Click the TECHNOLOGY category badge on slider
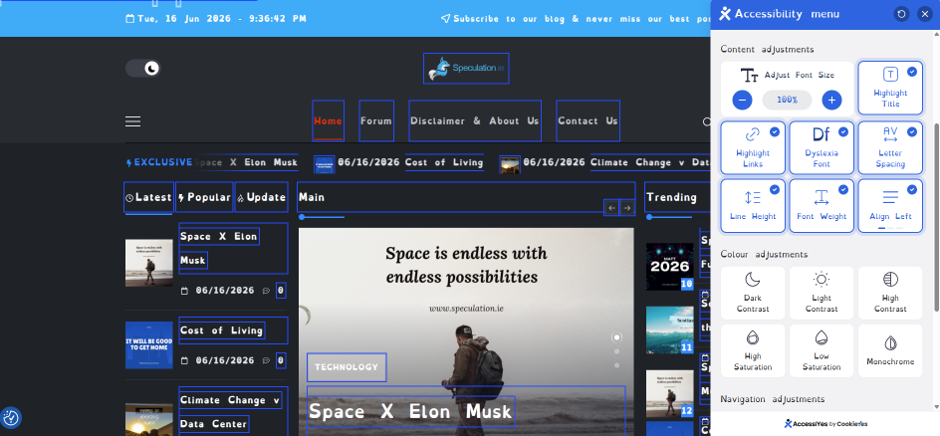This screenshot has width=940, height=436. tap(347, 367)
